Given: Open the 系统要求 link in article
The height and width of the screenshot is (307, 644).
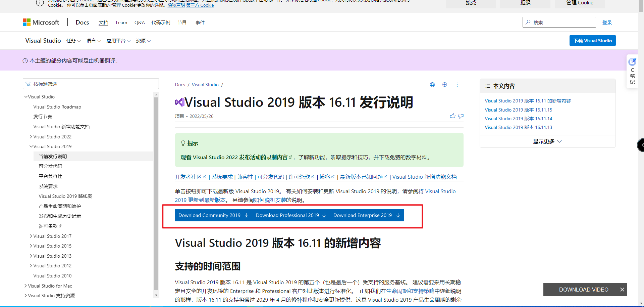Looking at the screenshot, I should point(222,177).
